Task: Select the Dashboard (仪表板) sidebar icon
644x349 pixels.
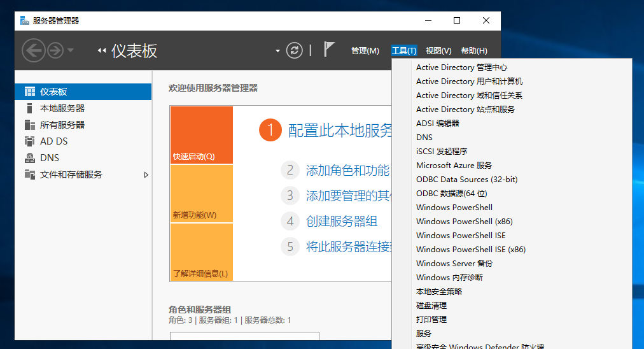Action: [x=30, y=92]
